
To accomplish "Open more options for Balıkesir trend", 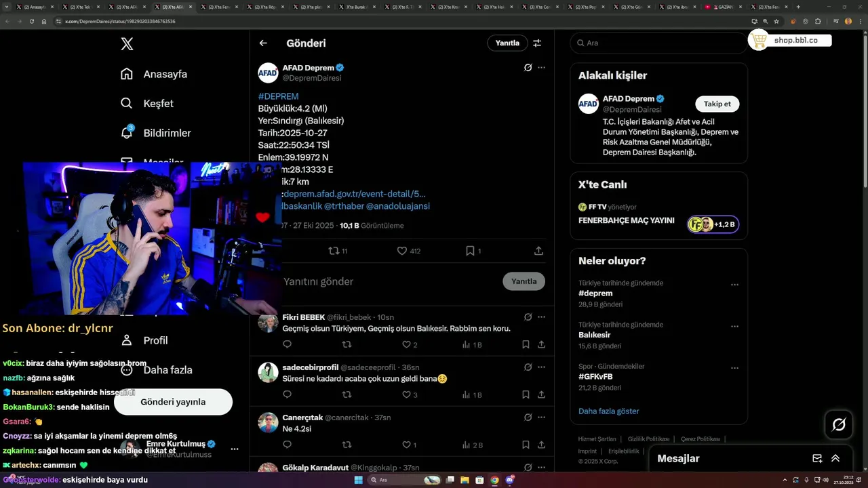I will click(x=734, y=326).
